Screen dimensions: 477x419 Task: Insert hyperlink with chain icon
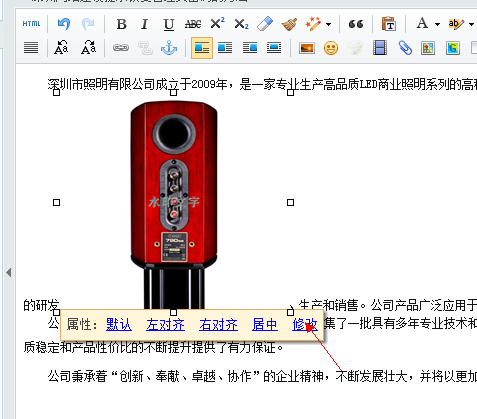pos(121,48)
